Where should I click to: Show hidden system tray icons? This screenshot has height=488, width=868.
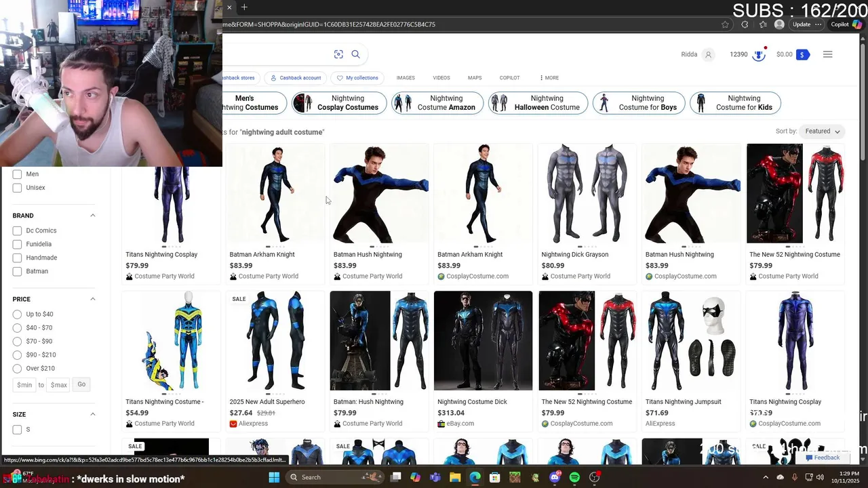766,477
